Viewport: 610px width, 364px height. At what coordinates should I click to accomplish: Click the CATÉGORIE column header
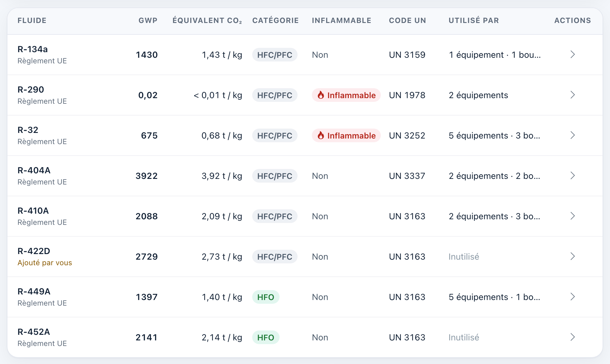(x=275, y=20)
